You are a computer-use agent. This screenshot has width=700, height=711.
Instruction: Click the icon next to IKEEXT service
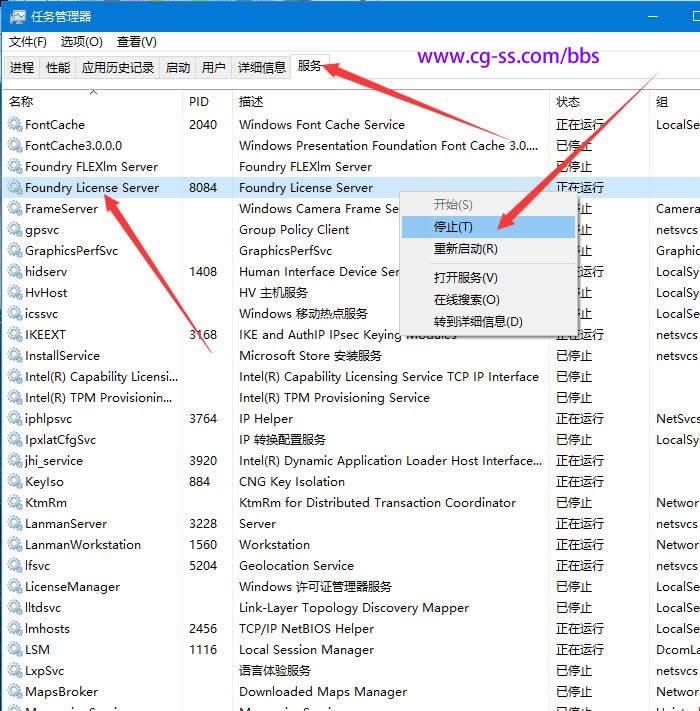coord(15,335)
